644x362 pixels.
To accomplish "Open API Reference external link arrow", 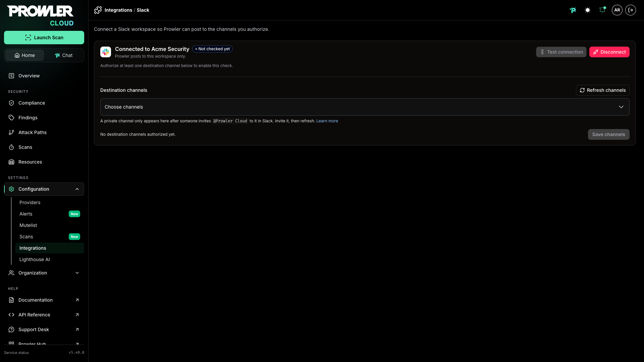I will (77, 315).
